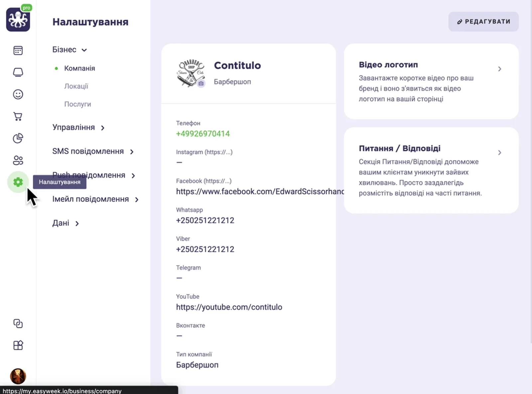Click the apps widget icon in the sidebar

[18, 345]
